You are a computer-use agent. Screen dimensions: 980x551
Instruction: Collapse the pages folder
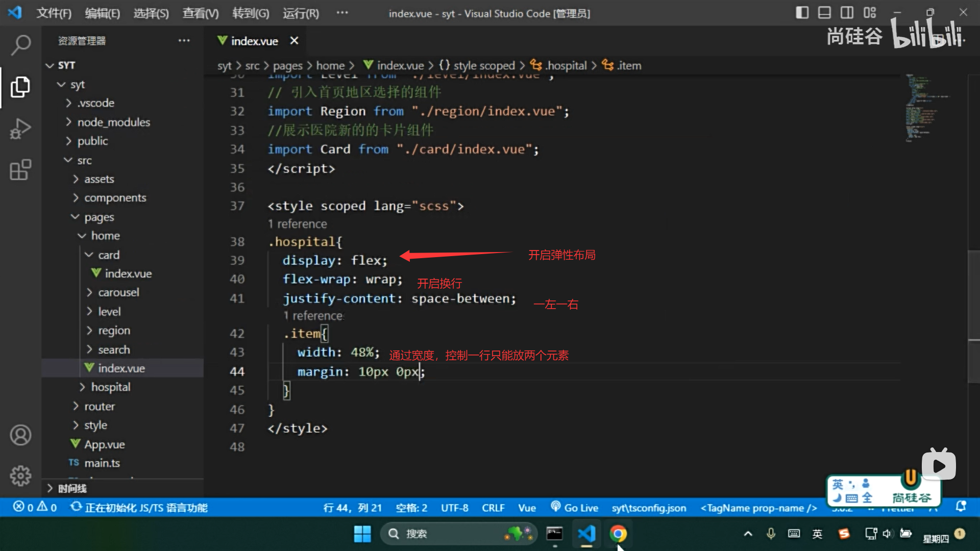(x=99, y=217)
